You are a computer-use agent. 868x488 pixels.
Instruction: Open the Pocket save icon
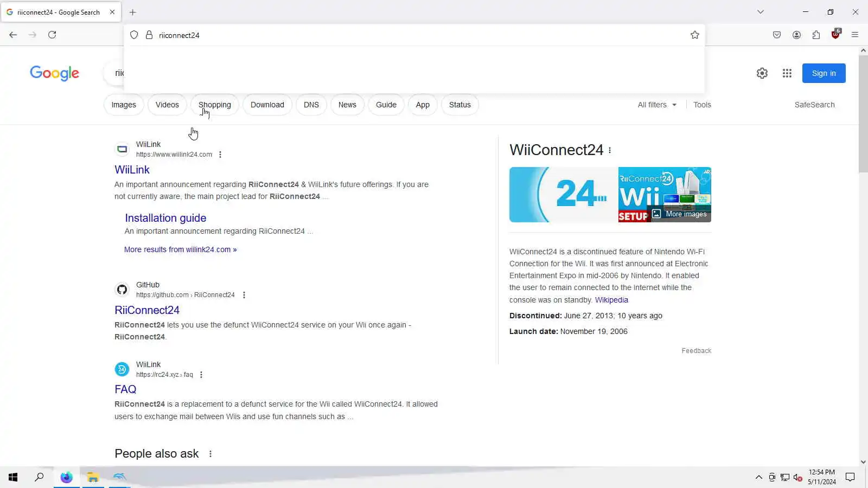[x=777, y=35]
